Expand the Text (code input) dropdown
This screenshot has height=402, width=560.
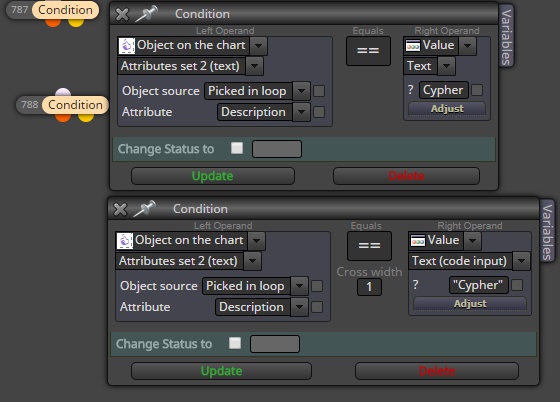click(x=521, y=261)
